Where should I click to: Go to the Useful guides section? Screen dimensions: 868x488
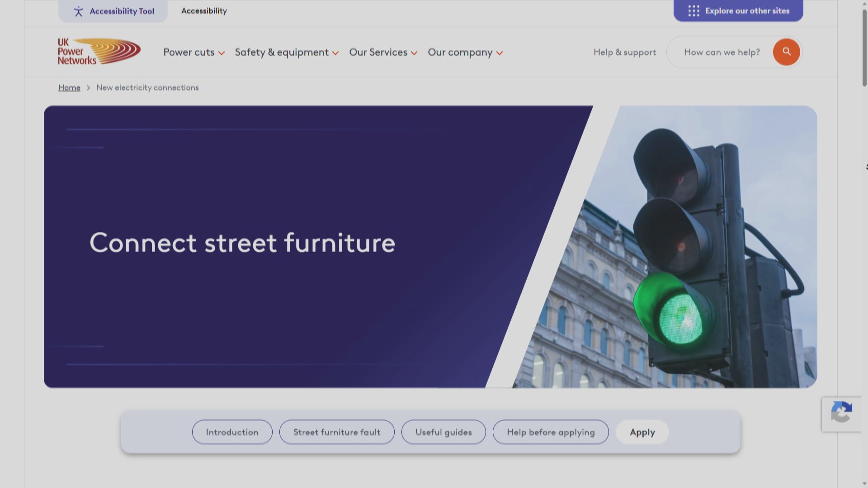click(x=443, y=432)
